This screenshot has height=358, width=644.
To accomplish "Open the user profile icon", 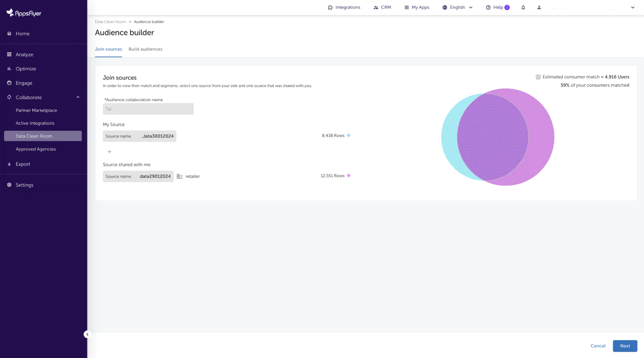I will pos(539,8).
